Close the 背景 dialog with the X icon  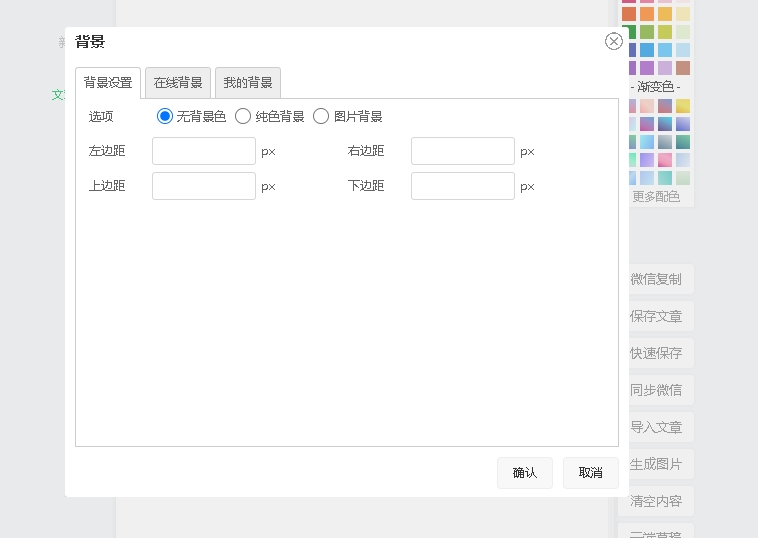point(614,41)
